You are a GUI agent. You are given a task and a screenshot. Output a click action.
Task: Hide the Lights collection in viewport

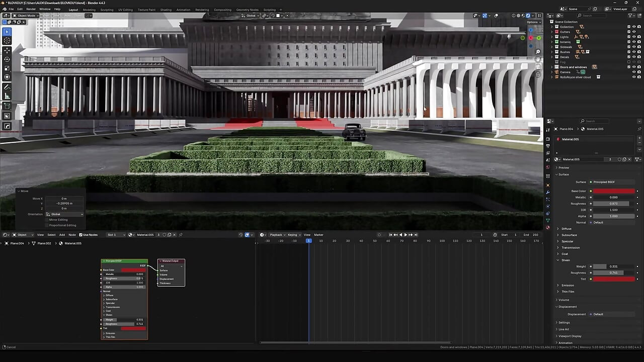click(x=633, y=37)
